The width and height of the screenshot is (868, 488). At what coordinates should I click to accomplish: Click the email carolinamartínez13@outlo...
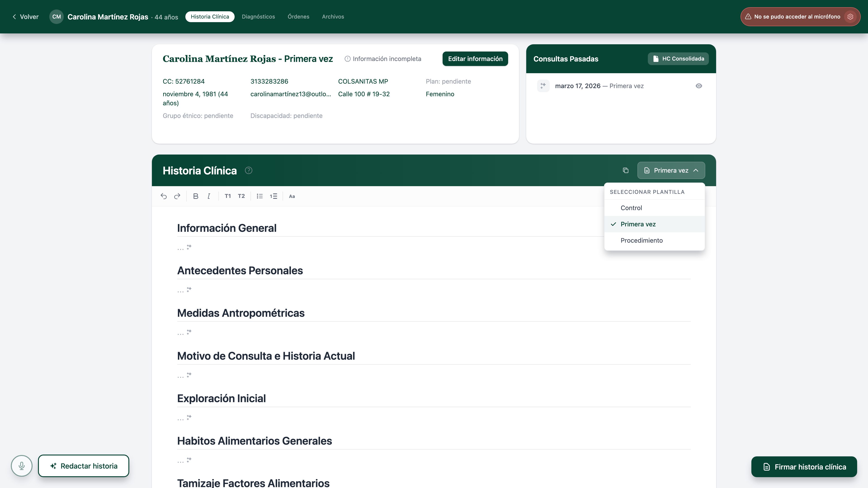(x=290, y=94)
